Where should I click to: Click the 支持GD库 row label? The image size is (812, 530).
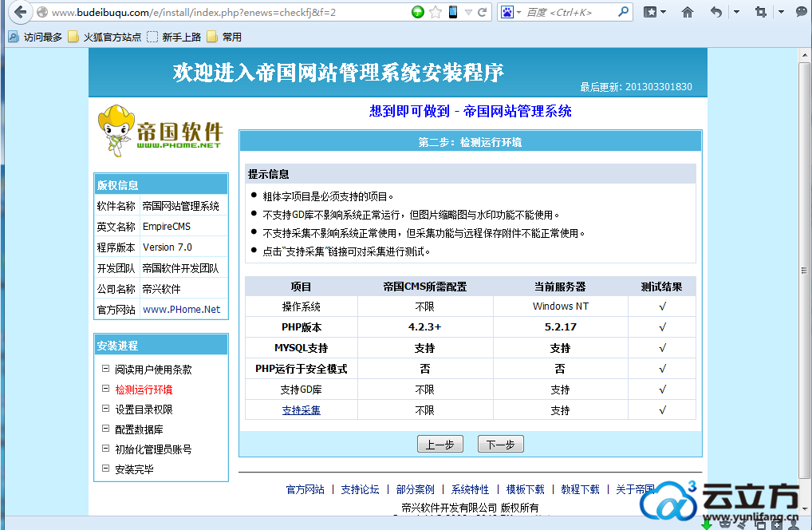pyautogui.click(x=302, y=390)
